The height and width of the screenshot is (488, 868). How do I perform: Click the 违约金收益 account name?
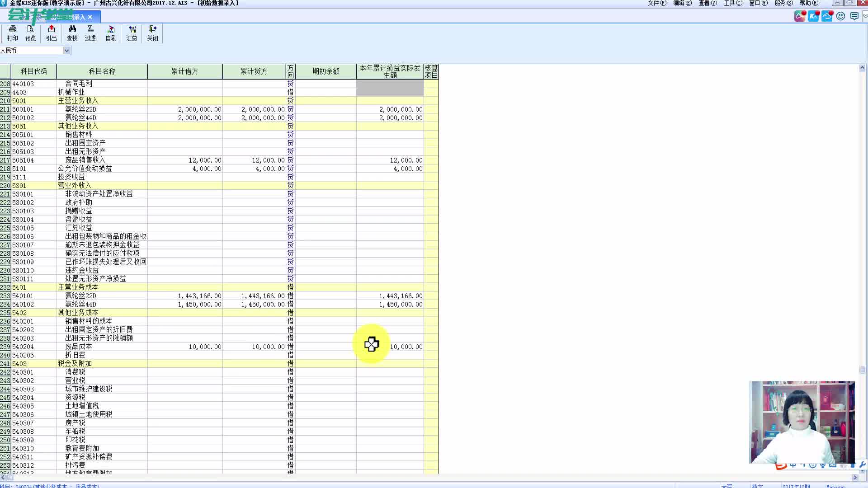[82, 270]
